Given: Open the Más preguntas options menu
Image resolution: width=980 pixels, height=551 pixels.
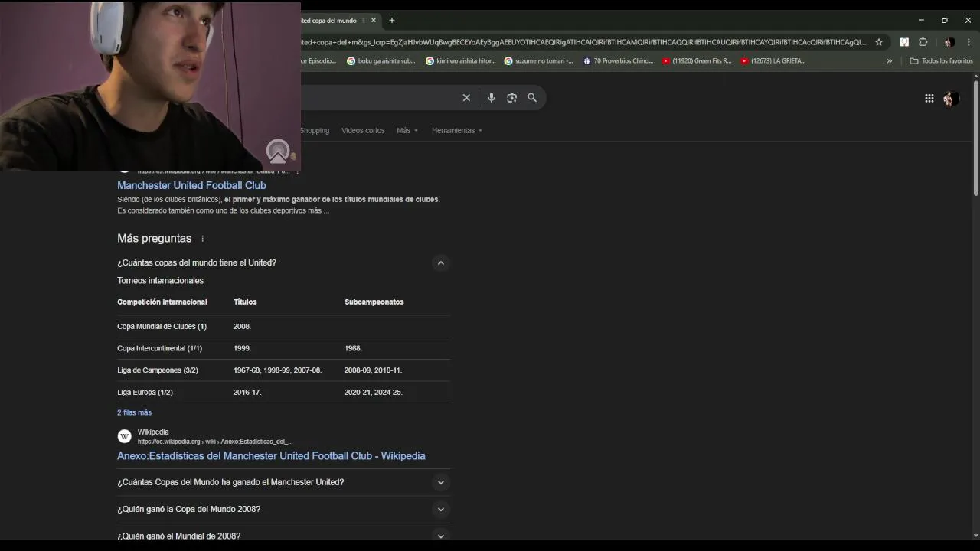Looking at the screenshot, I should [x=203, y=239].
